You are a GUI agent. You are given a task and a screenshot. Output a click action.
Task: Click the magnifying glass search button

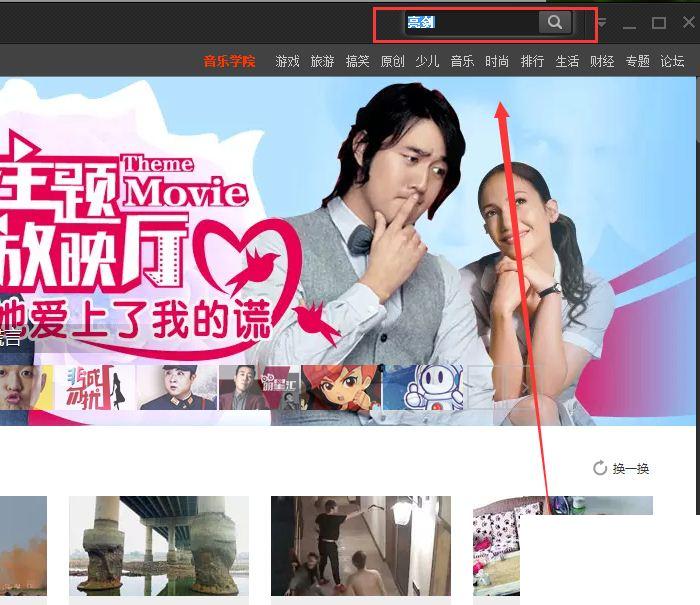(x=554, y=23)
